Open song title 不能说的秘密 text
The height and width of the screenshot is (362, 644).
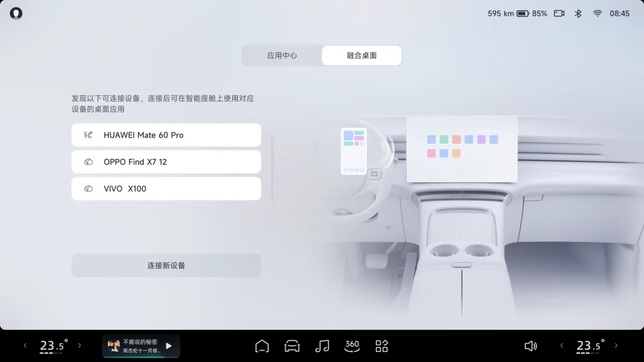coord(140,342)
